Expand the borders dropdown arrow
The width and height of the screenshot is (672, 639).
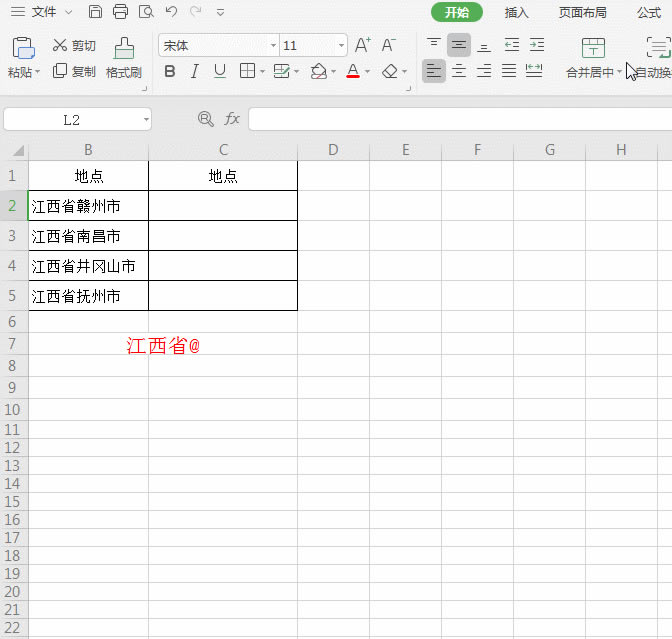point(262,72)
